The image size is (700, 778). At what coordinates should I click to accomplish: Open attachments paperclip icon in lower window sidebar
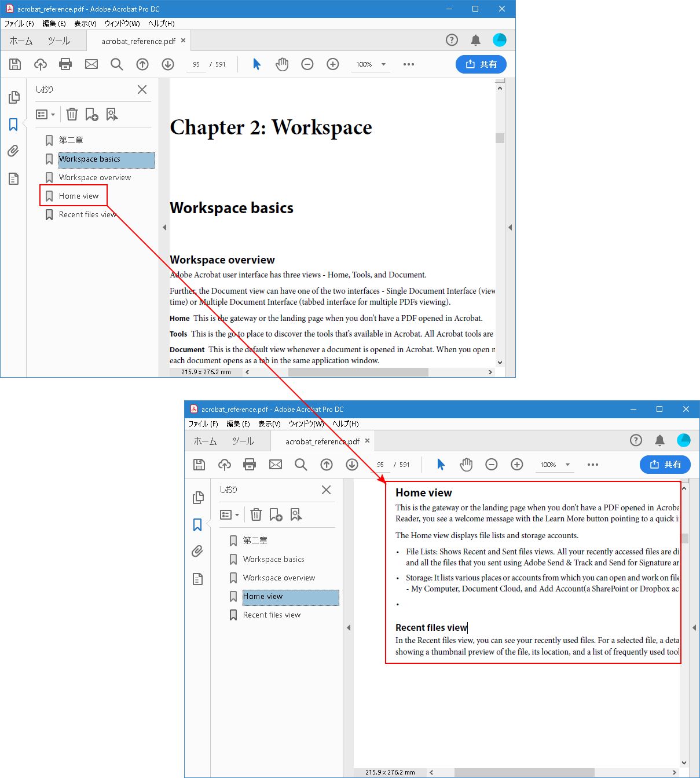(x=197, y=551)
